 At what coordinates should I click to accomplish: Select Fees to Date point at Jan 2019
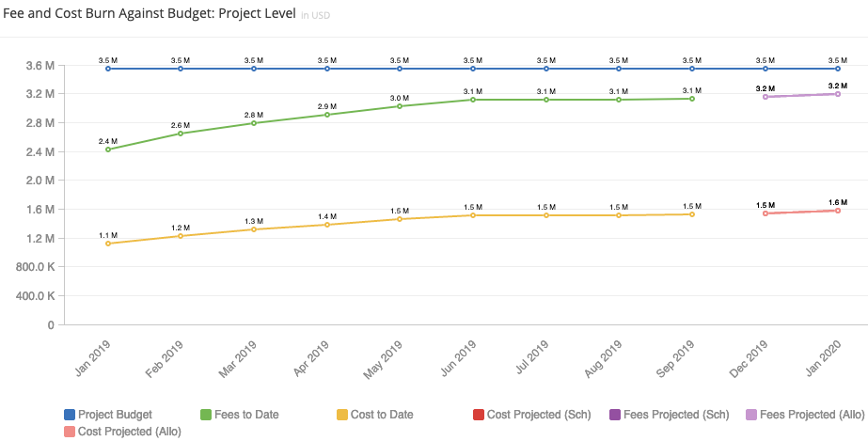click(108, 150)
